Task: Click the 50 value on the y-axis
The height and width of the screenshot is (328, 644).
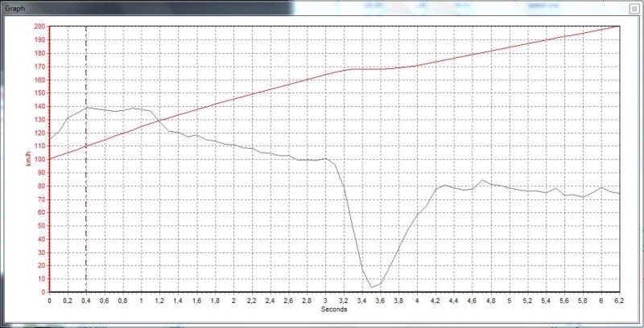Action: [42, 226]
